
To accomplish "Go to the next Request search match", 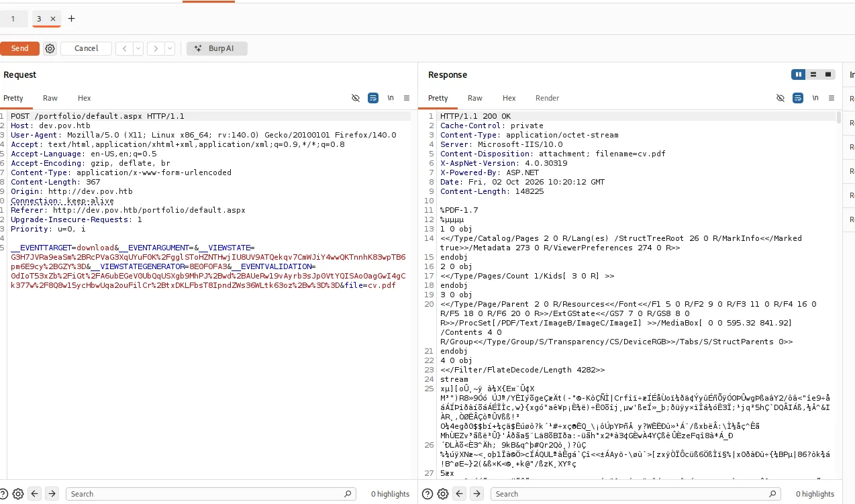I will tap(52, 494).
